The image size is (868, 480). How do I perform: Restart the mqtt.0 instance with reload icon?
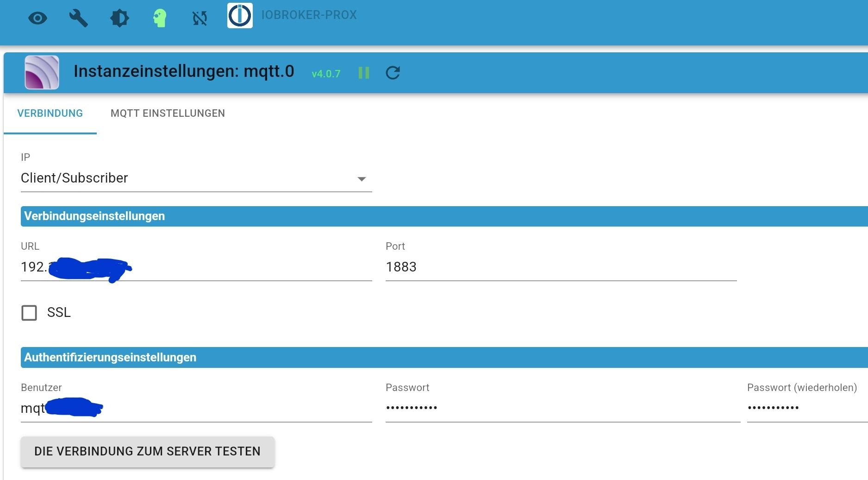pos(393,73)
